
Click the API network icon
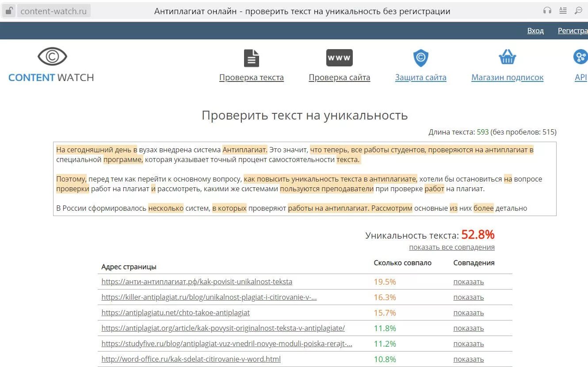[x=580, y=57]
